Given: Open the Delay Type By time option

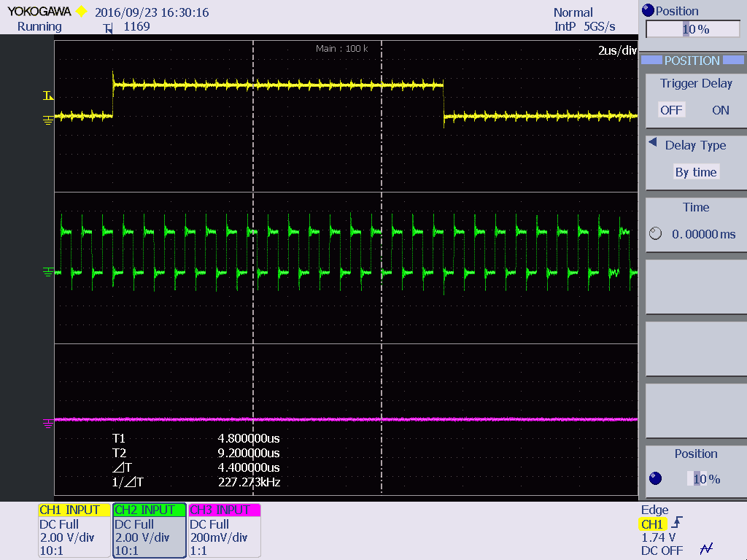Looking at the screenshot, I should [696, 172].
